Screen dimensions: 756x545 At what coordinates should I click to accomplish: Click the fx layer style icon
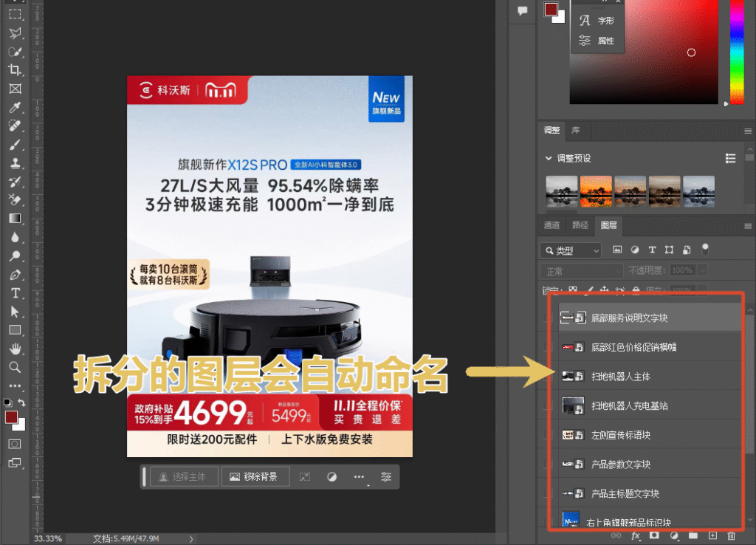pos(636,535)
